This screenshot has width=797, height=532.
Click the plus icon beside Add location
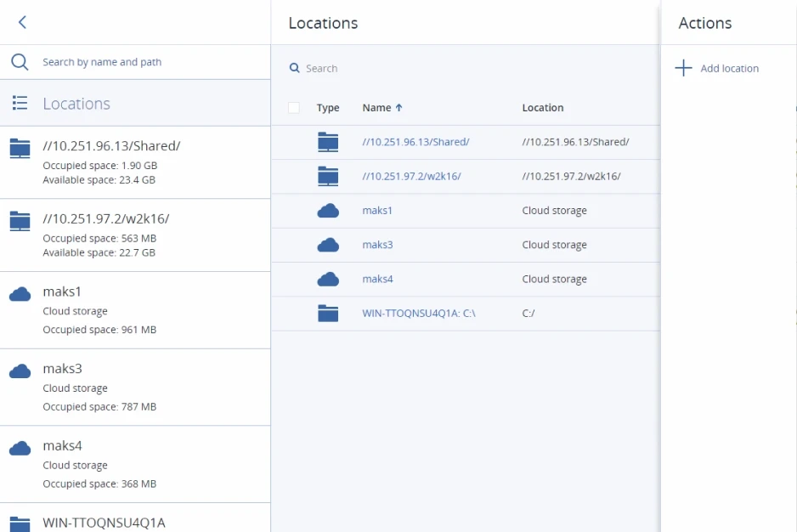pos(683,68)
